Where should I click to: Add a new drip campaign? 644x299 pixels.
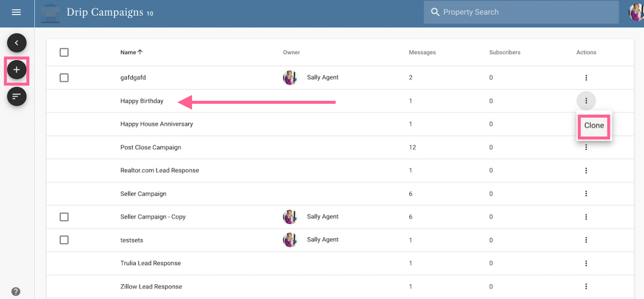pyautogui.click(x=16, y=70)
